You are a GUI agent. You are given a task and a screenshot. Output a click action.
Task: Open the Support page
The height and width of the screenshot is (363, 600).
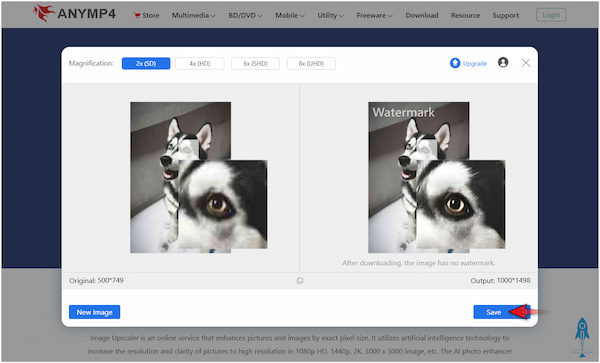point(505,15)
